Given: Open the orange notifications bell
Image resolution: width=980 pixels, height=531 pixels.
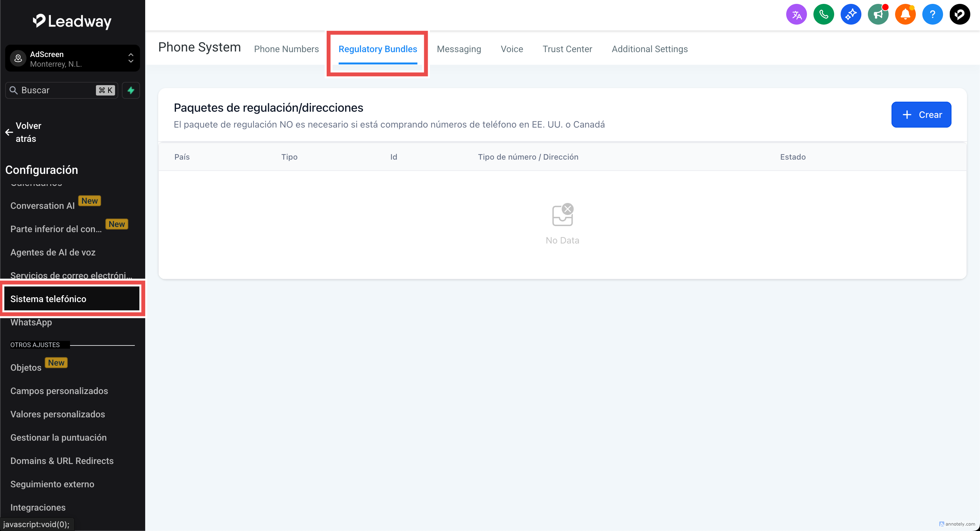Looking at the screenshot, I should [905, 15].
